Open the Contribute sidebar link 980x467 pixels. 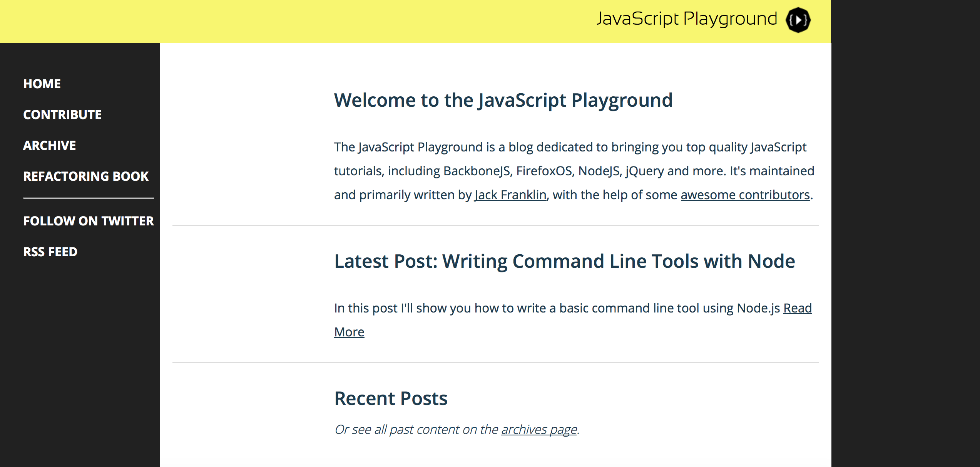[62, 114]
